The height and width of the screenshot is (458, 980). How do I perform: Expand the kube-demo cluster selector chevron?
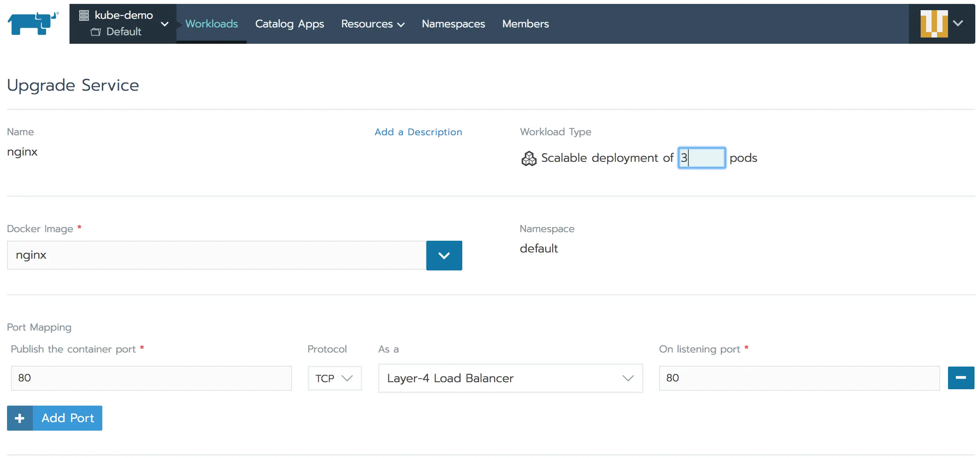165,24
